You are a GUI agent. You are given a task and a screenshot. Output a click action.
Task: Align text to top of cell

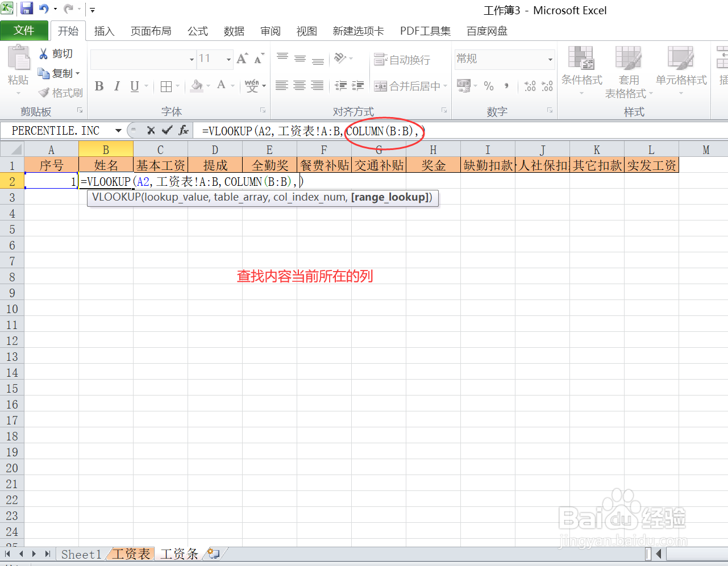[x=282, y=58]
